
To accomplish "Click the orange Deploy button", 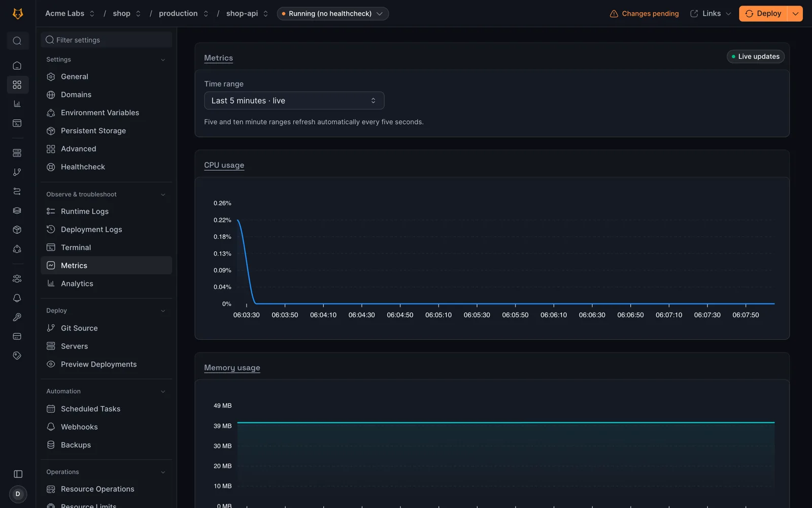I will click(763, 14).
